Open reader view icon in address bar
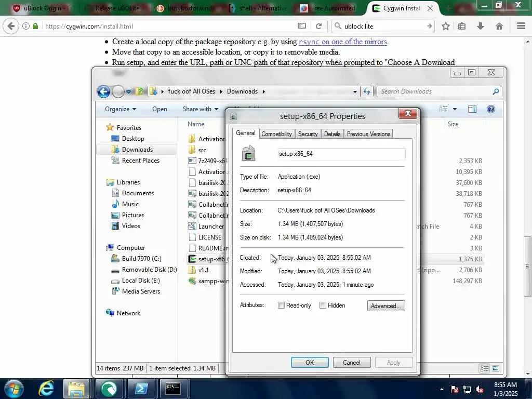 coord(302,26)
